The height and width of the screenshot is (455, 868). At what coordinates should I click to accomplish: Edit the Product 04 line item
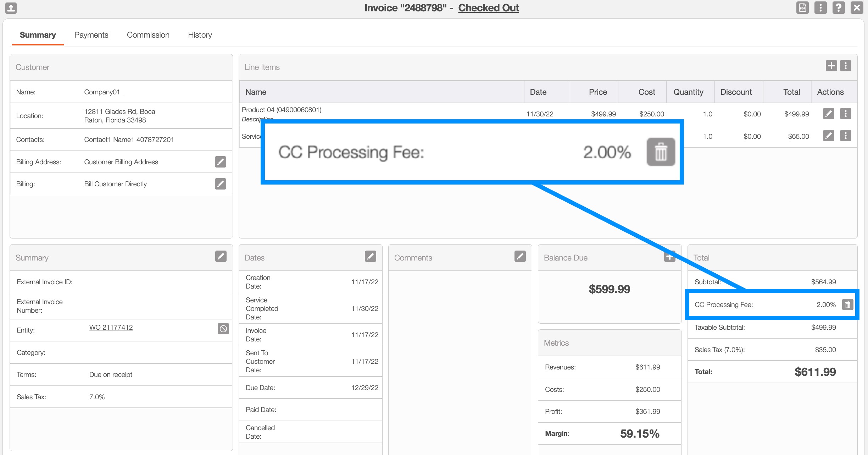pos(828,114)
